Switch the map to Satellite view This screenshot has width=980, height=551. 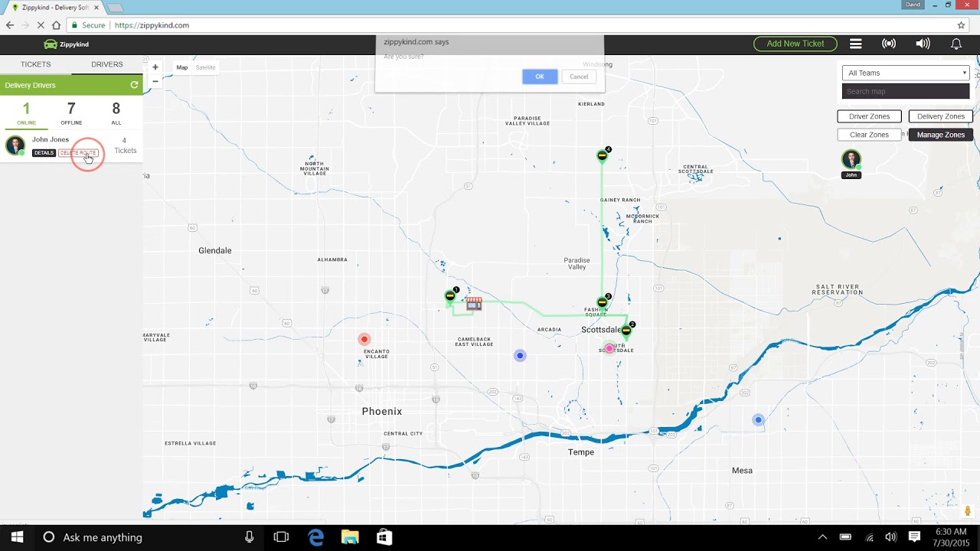point(205,67)
